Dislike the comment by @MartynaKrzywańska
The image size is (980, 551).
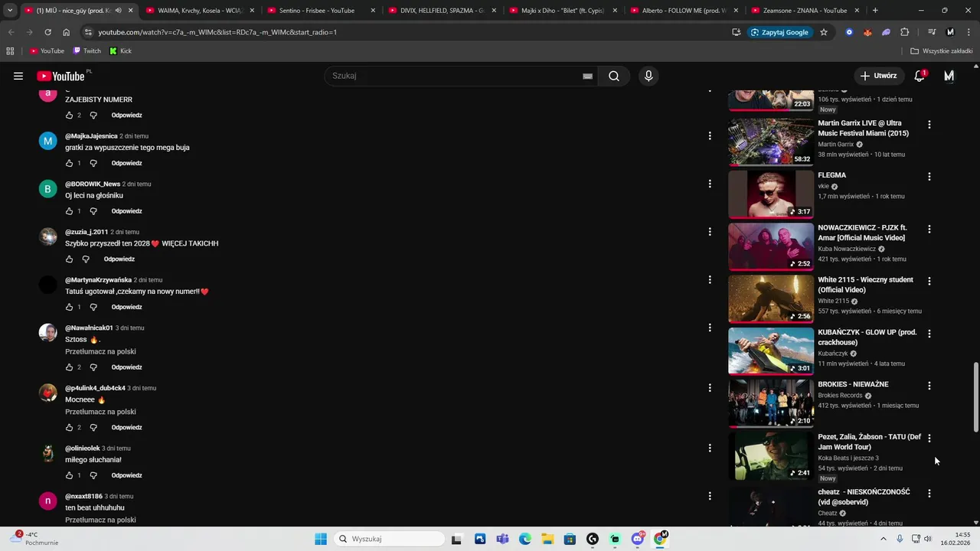pyautogui.click(x=93, y=307)
